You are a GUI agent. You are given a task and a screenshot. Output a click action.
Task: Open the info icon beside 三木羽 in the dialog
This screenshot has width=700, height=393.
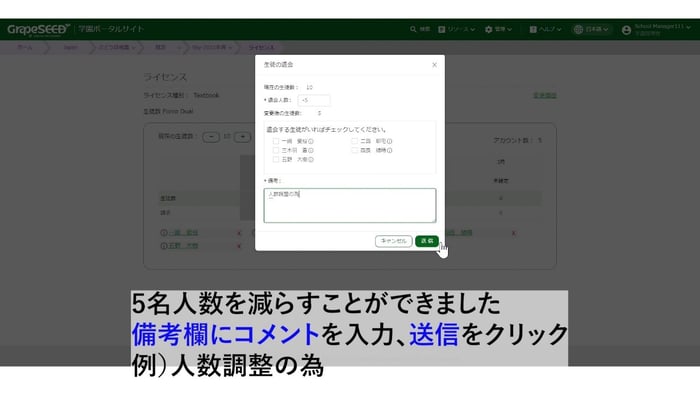pos(311,151)
